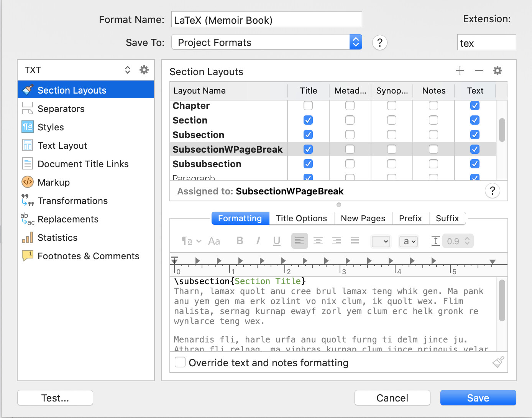Open Section Layouts gear options menu
Viewport: 532px width, 418px height.
click(498, 71)
